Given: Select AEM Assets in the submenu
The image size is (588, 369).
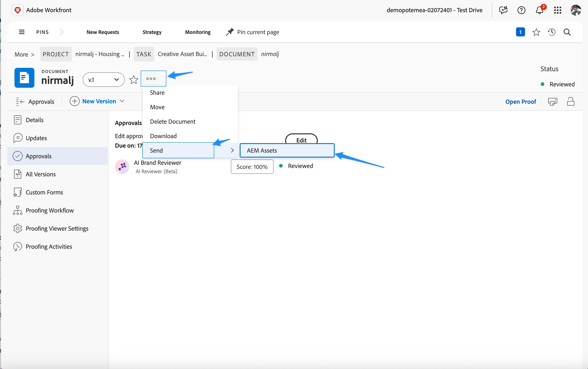Looking at the screenshot, I should tap(287, 151).
